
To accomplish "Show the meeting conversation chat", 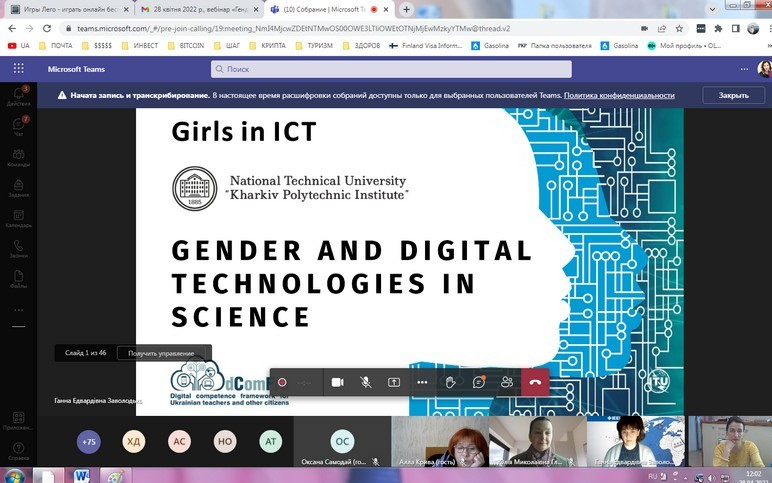I will [479, 382].
